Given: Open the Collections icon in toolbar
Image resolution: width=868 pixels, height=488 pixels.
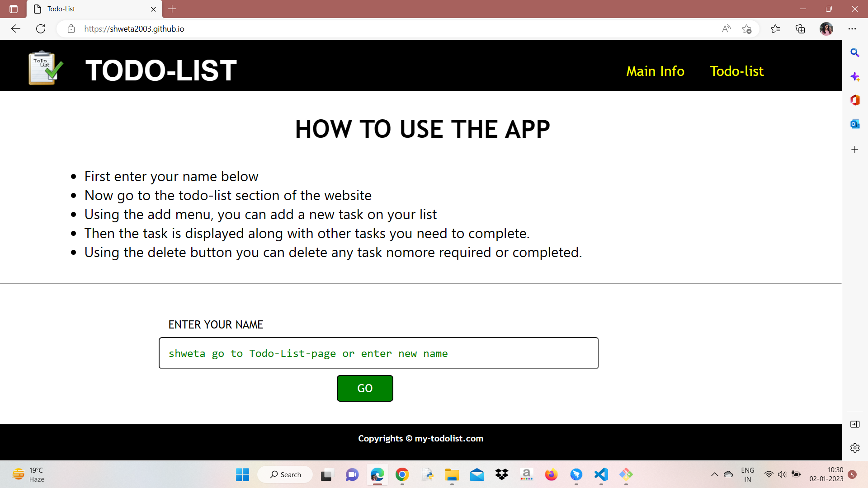Looking at the screenshot, I should tap(800, 29).
